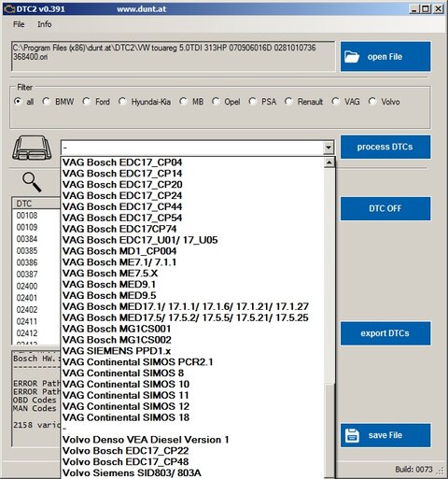This screenshot has width=448, height=479.
Task: Select DTC code 02412 in list
Action: [27, 333]
